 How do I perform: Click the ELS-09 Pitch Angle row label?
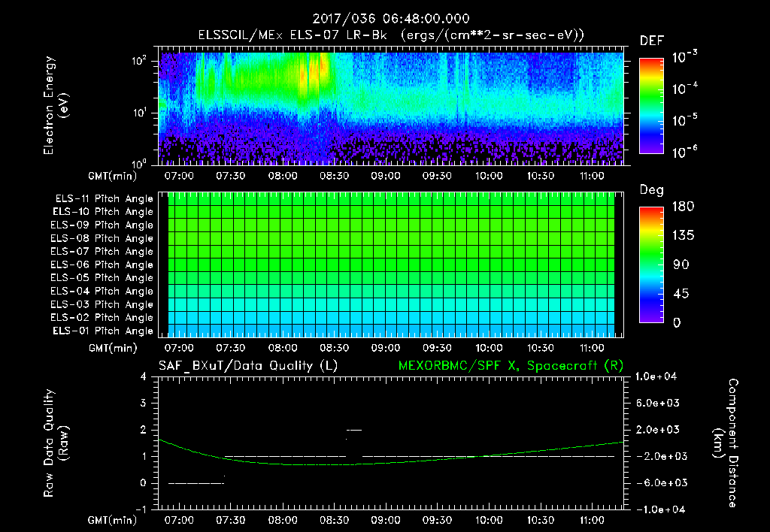pyautogui.click(x=102, y=225)
